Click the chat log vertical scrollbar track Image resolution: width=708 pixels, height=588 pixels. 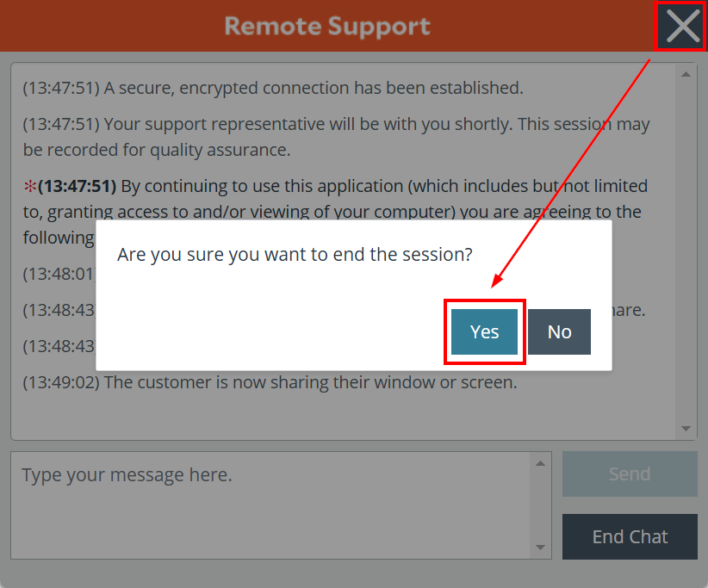click(x=686, y=251)
